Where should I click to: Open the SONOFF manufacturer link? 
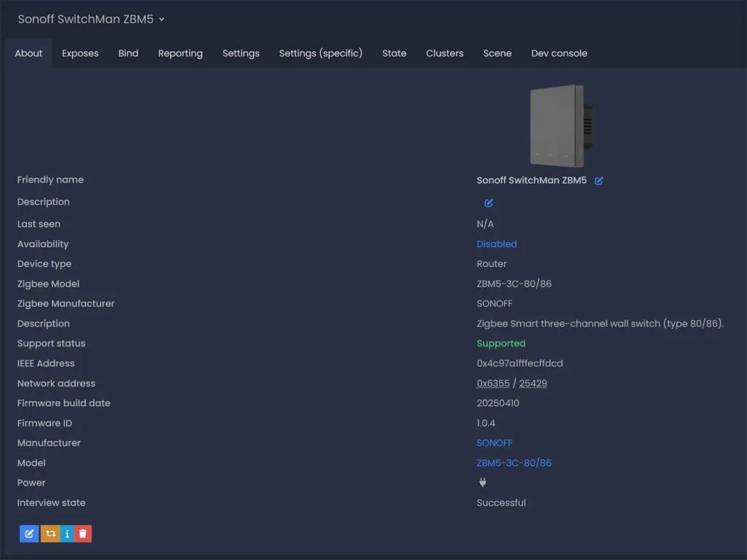(495, 443)
